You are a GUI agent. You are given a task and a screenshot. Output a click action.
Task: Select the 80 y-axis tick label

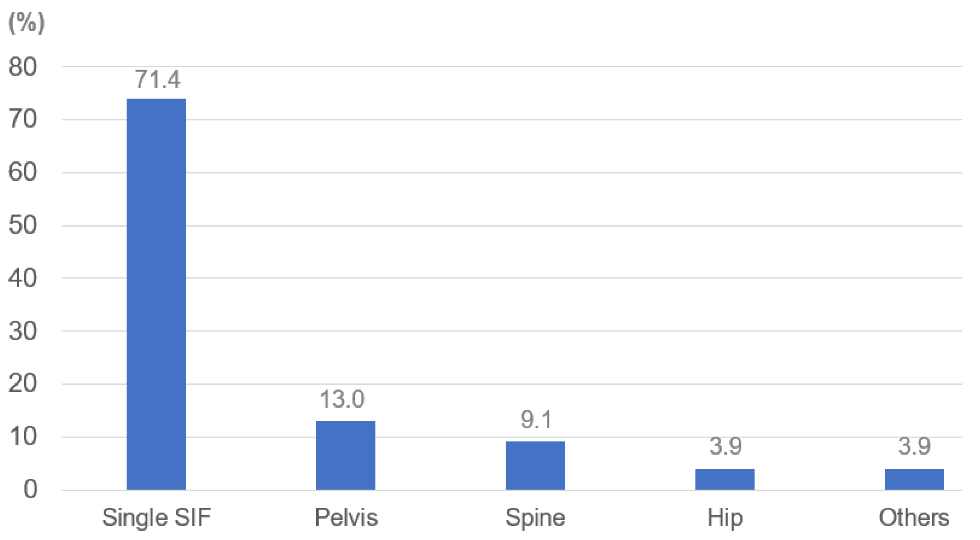click(x=23, y=67)
